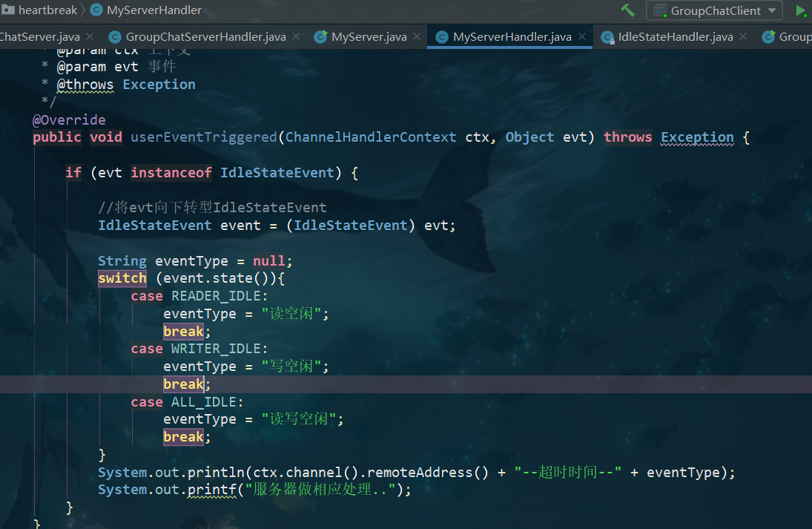Click the null keyword in eventType declaration
This screenshot has height=529, width=812.
(x=268, y=260)
